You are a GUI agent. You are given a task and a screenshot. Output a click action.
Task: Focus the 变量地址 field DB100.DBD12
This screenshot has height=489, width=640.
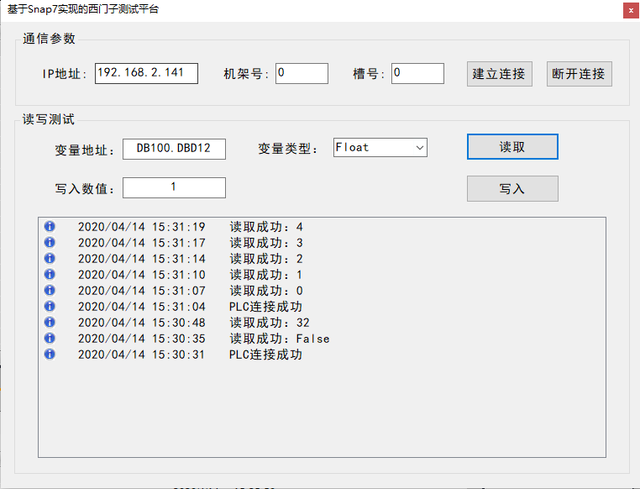174,149
